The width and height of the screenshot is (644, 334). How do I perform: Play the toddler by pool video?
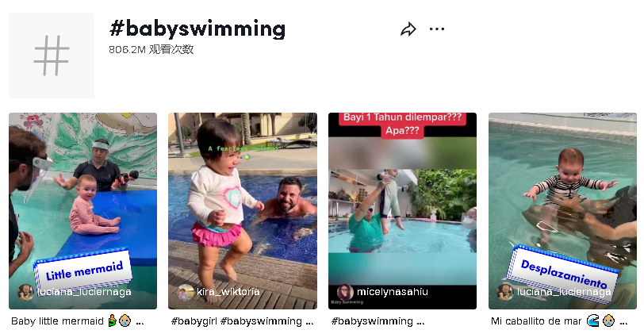pyautogui.click(x=243, y=211)
